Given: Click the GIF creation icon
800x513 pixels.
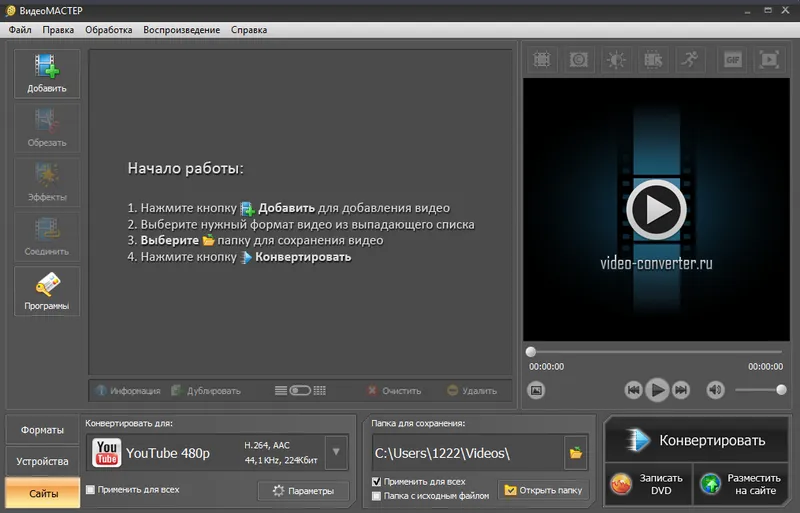Looking at the screenshot, I should (x=733, y=60).
